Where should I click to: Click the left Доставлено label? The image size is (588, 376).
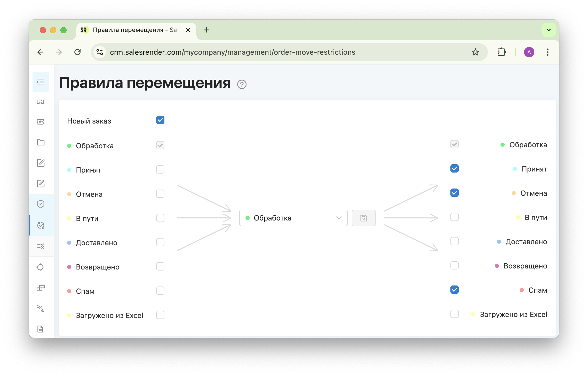pos(97,243)
